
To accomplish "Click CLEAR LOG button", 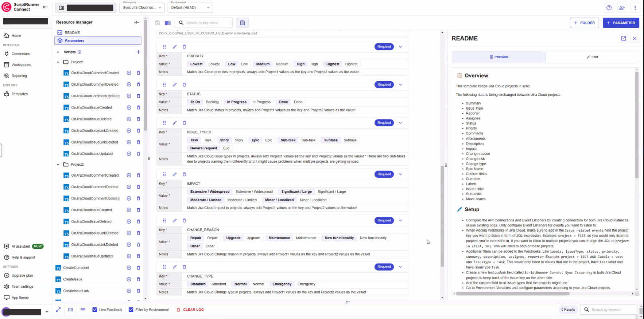I will [x=190, y=310].
